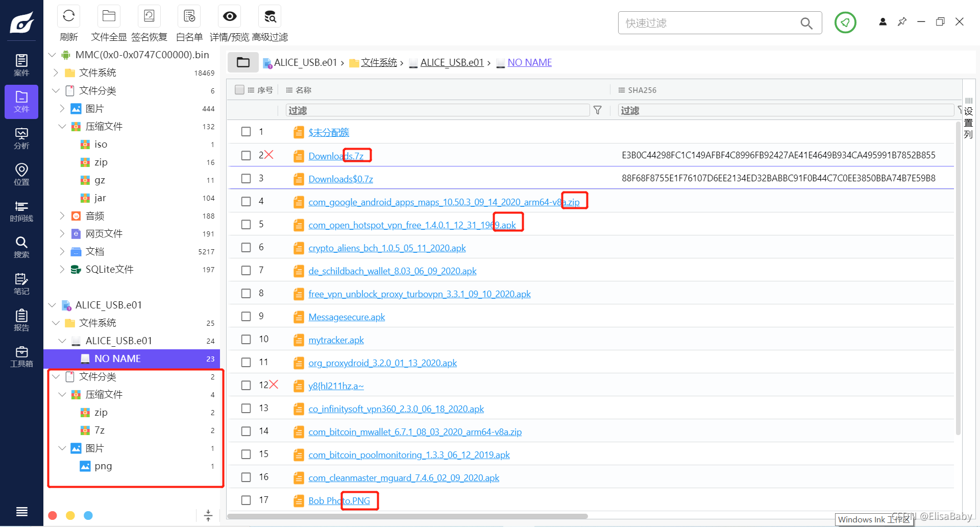Open the 案件 sidebar section
The width and height of the screenshot is (980, 527).
pos(21,65)
